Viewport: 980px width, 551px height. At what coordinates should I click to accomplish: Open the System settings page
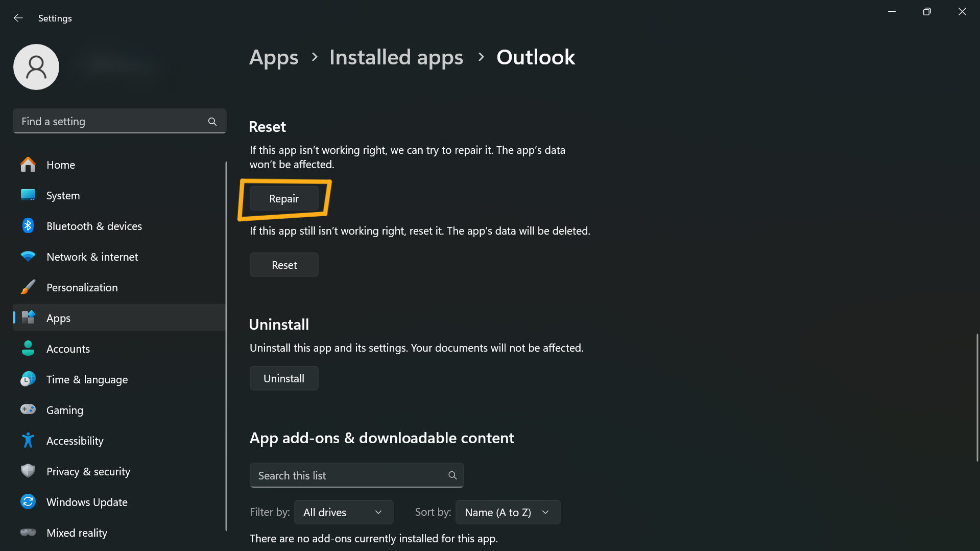(119, 195)
